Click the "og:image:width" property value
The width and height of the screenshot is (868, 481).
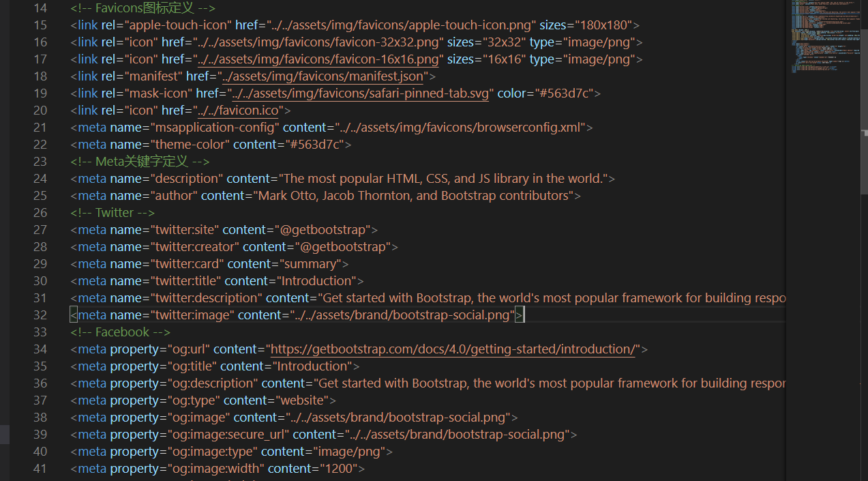pyautogui.click(x=216, y=469)
